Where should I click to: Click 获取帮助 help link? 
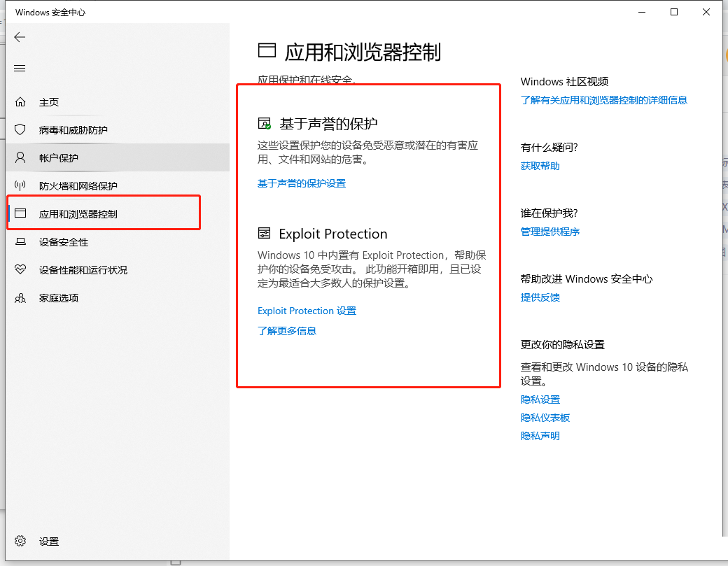click(540, 166)
